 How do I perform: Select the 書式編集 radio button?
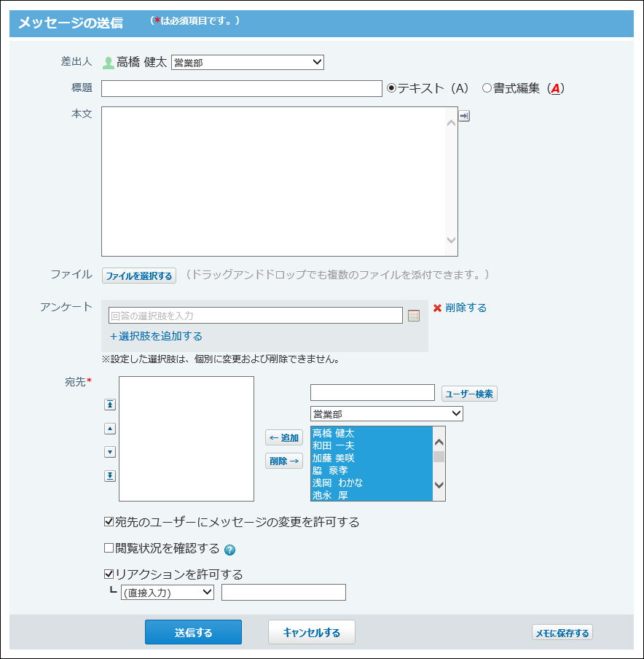tap(487, 88)
